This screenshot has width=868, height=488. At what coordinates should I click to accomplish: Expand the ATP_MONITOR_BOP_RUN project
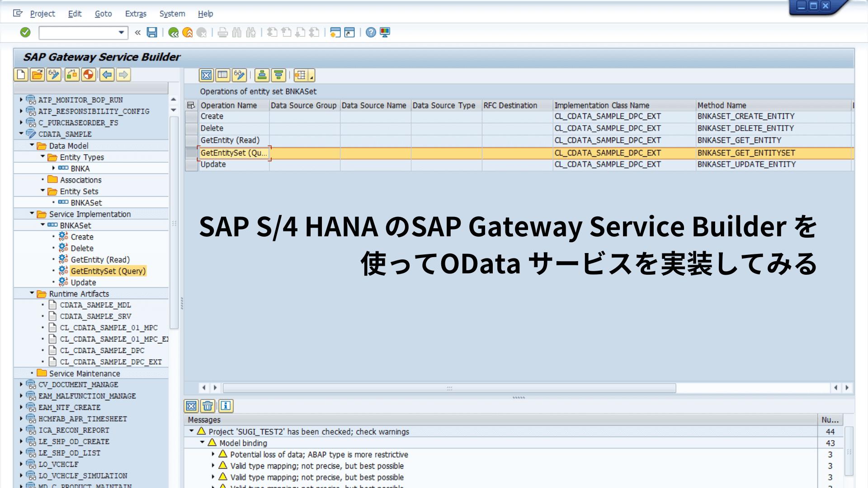(x=21, y=99)
